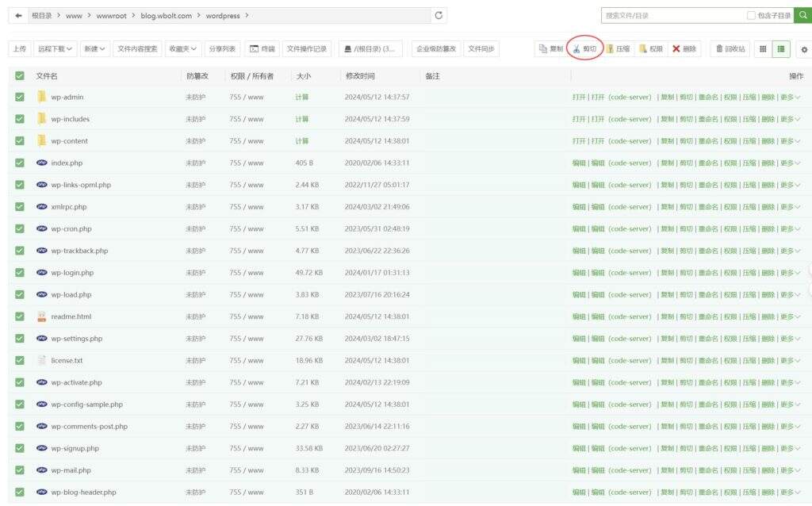Open the 新建 create dropdown

point(95,48)
